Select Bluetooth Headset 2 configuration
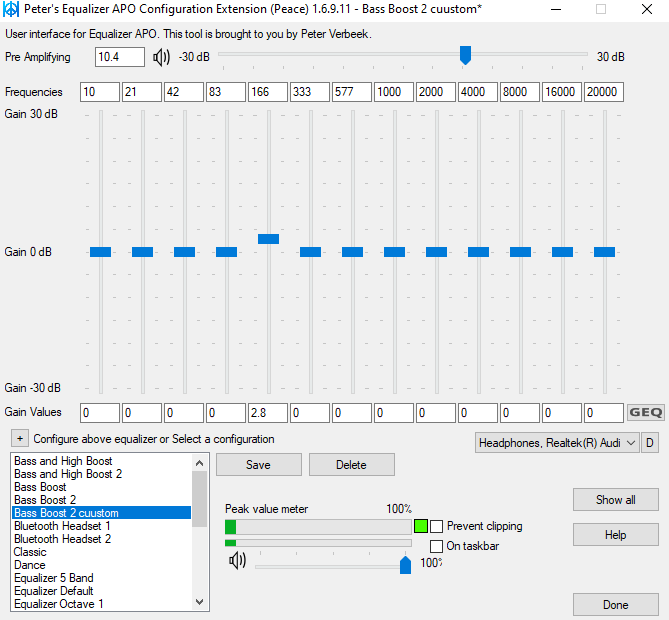This screenshot has height=620, width=669. pyautogui.click(x=102, y=539)
